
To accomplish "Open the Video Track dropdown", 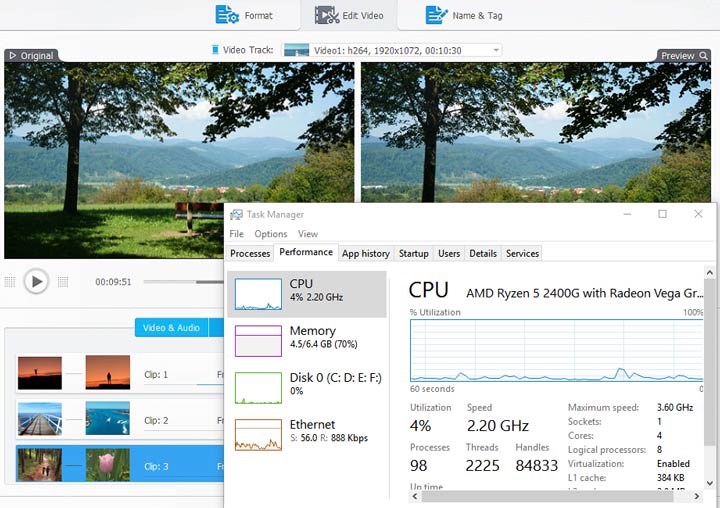I will point(392,50).
